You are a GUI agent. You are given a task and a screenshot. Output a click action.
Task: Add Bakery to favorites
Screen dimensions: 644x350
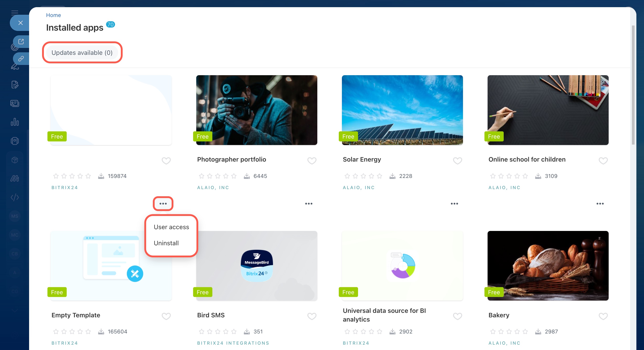point(603,316)
